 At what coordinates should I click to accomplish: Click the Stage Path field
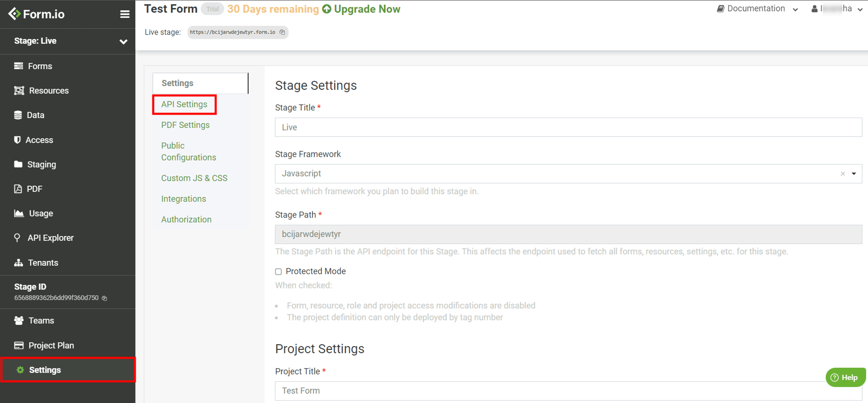coord(568,234)
